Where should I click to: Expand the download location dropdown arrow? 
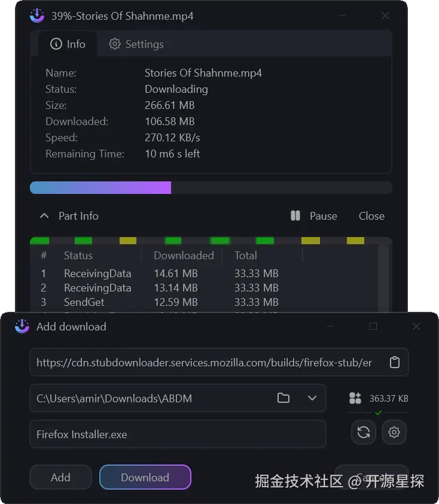[x=312, y=398]
